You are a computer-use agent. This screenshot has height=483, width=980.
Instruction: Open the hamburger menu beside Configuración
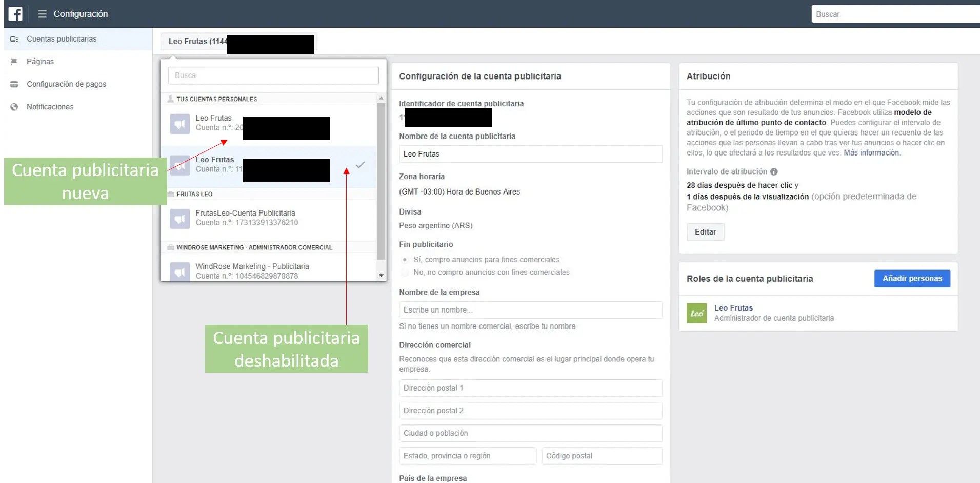click(42, 14)
